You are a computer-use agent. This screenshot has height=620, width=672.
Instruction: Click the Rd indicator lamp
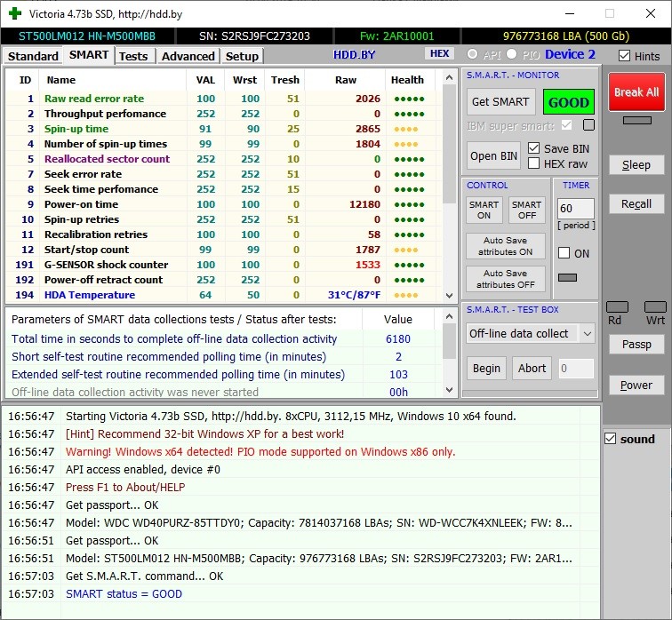coord(617,307)
